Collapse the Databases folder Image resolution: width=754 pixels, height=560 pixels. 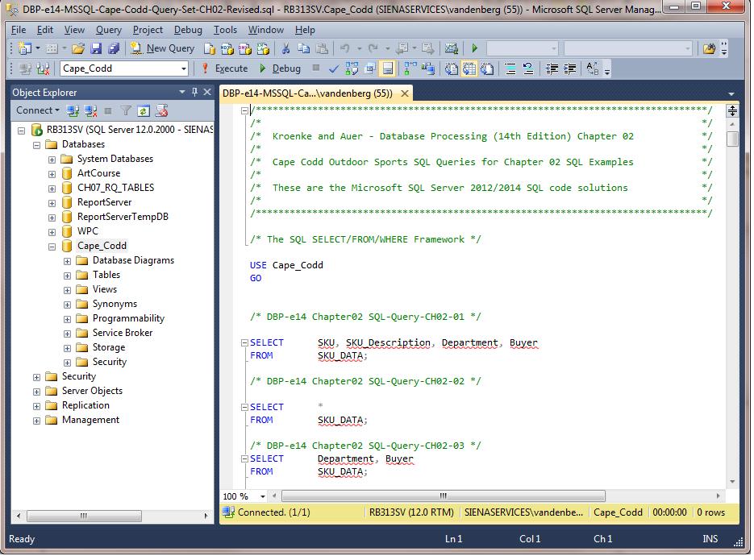36,145
